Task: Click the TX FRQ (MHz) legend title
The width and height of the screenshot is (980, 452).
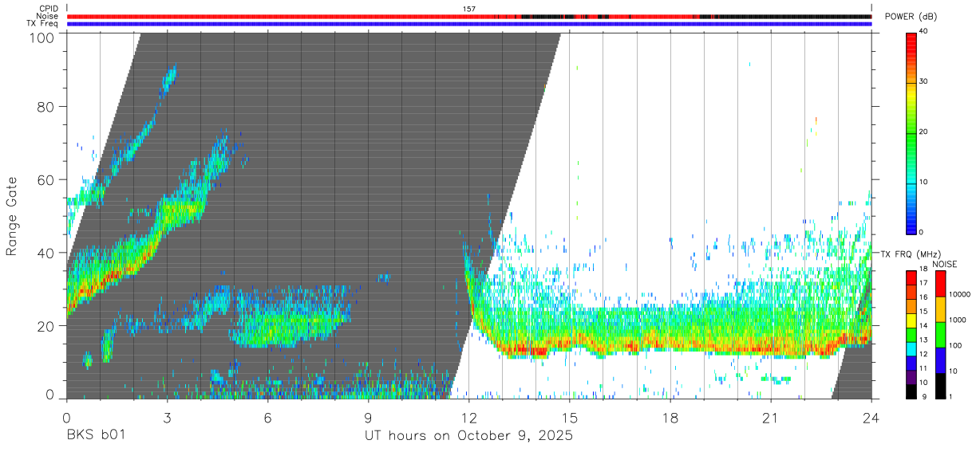Action: (x=910, y=254)
